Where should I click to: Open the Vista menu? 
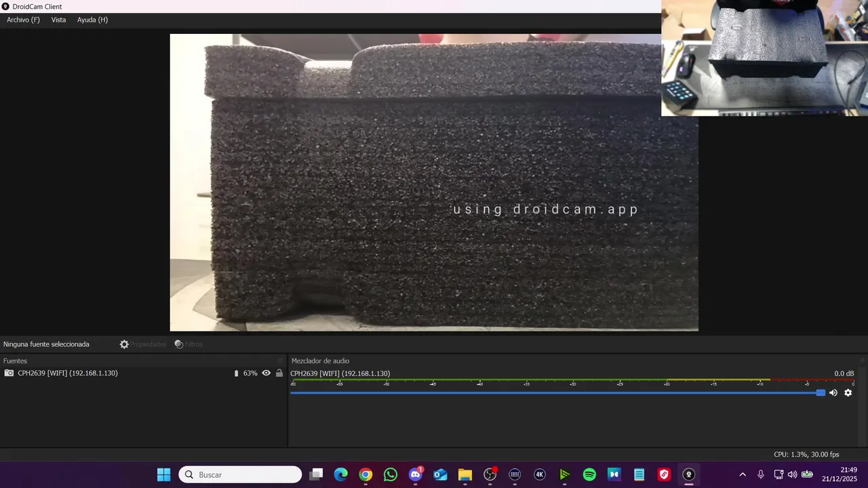point(59,20)
